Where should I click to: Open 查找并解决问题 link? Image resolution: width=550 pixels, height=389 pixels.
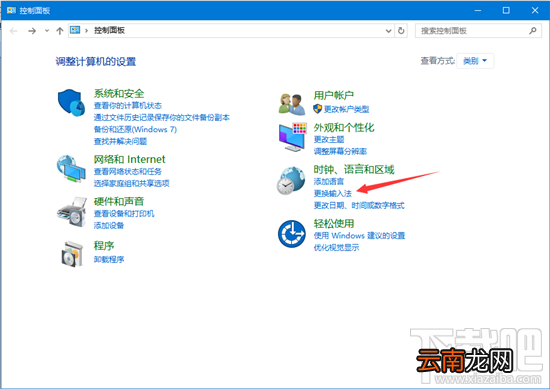tap(120, 141)
